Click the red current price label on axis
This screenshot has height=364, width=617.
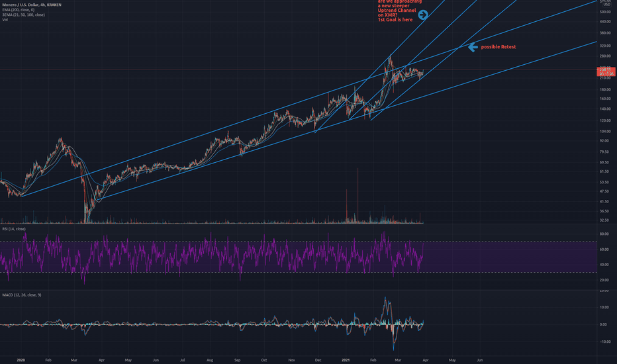(606, 71)
